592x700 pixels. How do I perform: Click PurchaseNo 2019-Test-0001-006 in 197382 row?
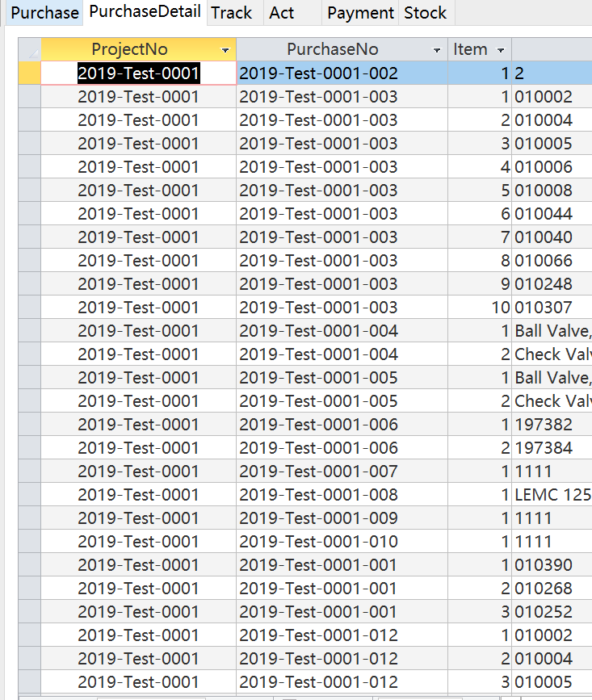(x=342, y=424)
